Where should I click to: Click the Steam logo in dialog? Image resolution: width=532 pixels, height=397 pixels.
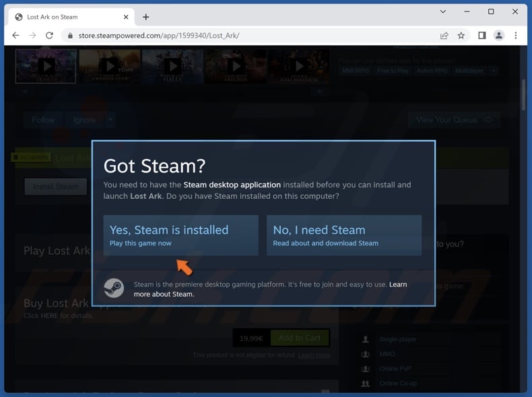[114, 288]
